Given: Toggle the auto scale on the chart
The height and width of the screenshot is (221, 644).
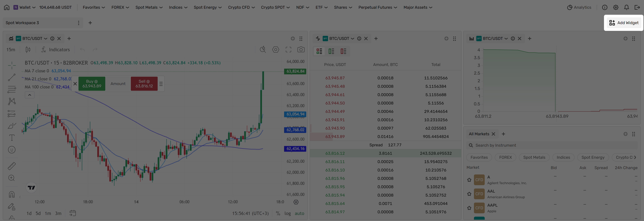Looking at the screenshot, I should 300,214.
